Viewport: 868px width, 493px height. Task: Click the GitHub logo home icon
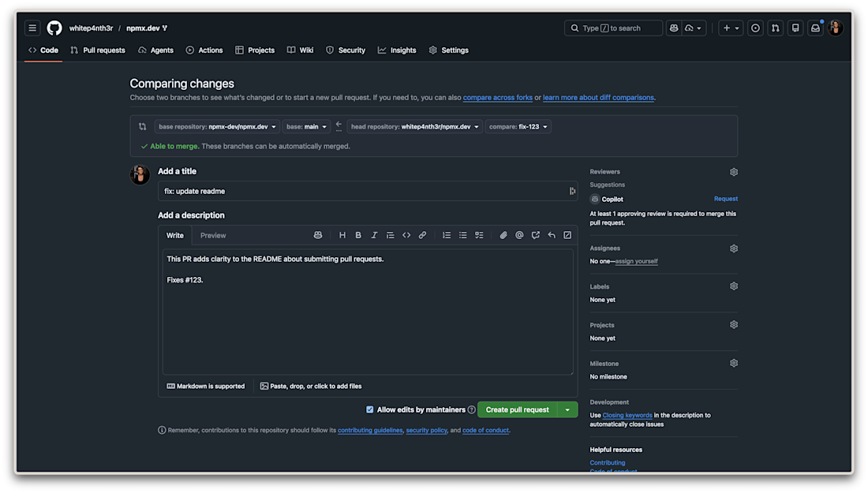click(x=54, y=28)
